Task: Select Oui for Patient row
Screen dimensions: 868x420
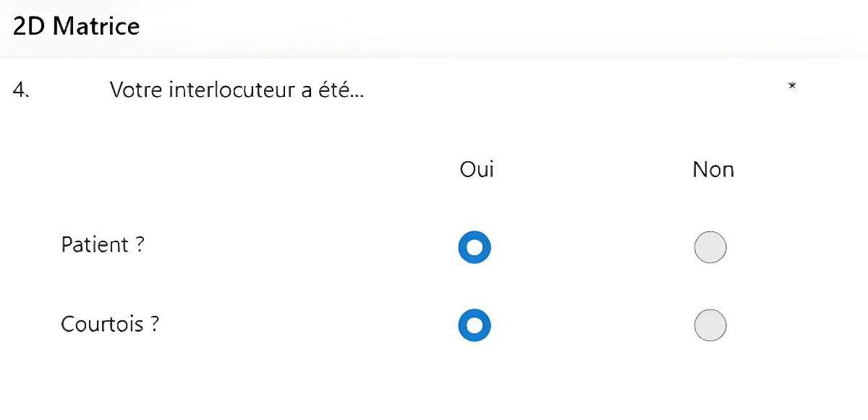Action: pos(475,247)
